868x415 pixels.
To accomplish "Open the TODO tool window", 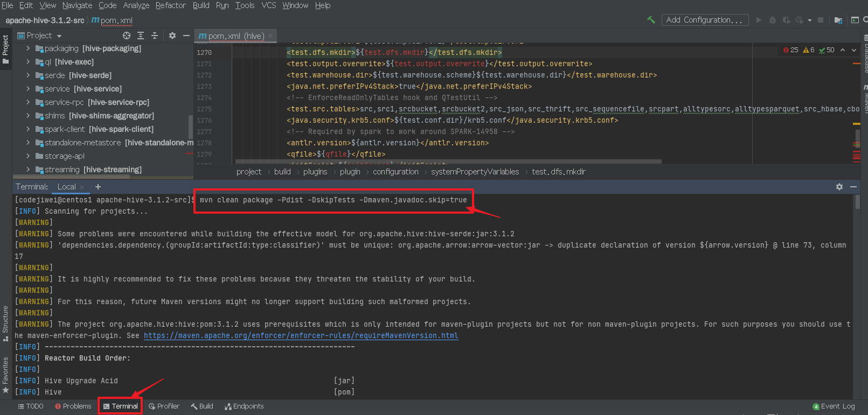I will coord(31,406).
